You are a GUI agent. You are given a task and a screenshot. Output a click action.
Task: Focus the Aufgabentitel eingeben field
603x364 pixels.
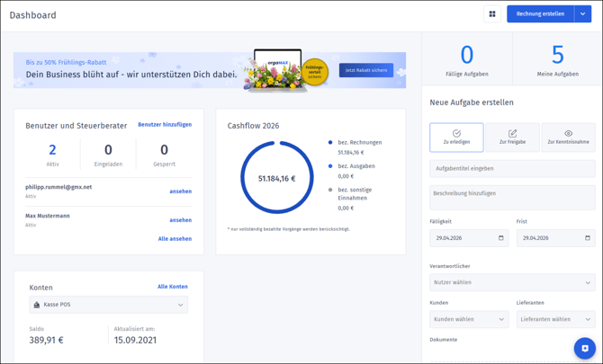(512, 169)
